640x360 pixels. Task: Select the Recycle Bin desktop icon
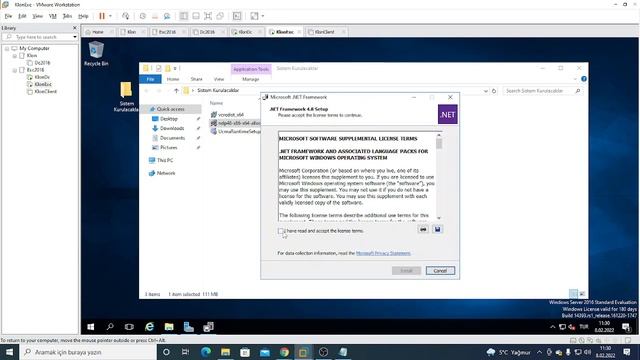pos(96,54)
